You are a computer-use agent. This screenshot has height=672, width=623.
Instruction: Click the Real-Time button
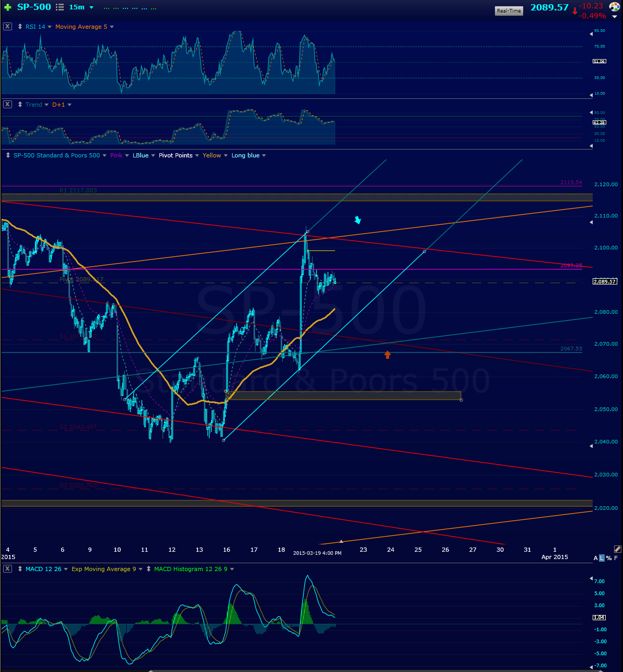coord(509,10)
